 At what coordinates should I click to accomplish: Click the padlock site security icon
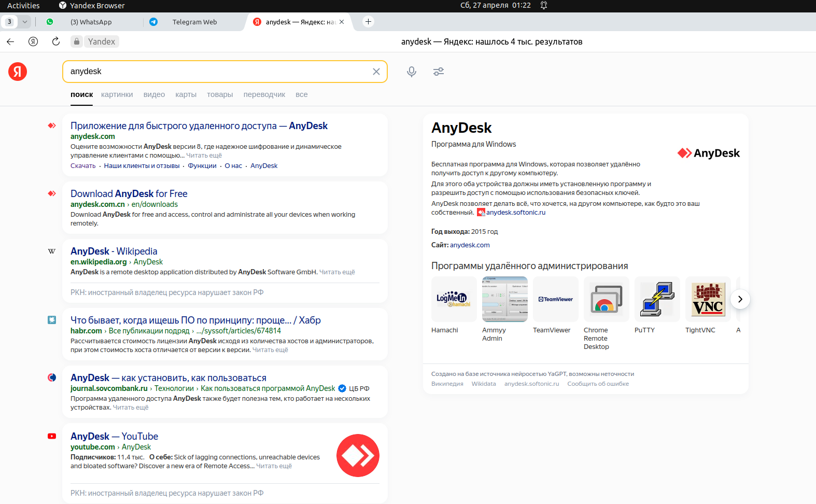77,41
